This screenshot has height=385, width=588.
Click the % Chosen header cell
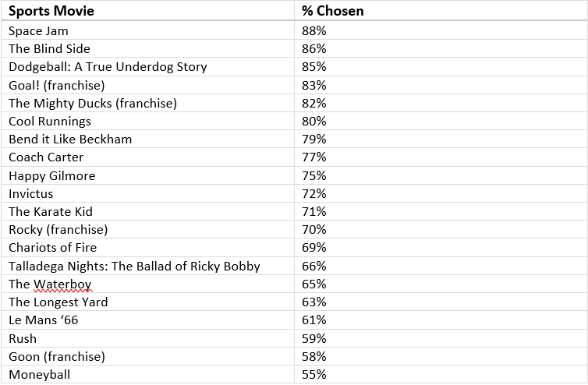(x=441, y=10)
